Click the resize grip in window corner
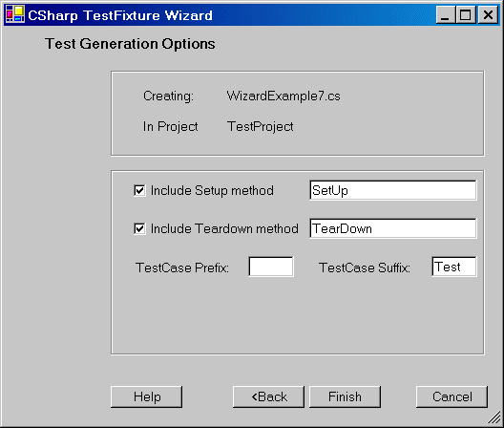Screen dimensions: 504x428 pos(494,418)
